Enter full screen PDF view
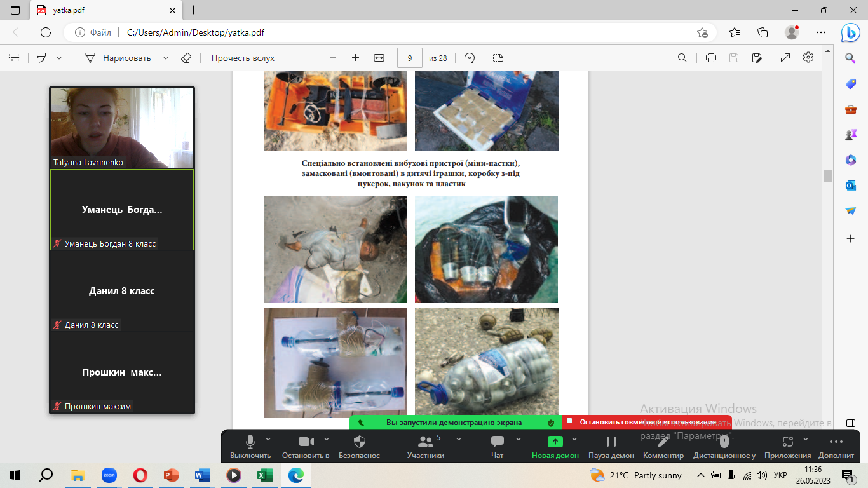 point(785,58)
